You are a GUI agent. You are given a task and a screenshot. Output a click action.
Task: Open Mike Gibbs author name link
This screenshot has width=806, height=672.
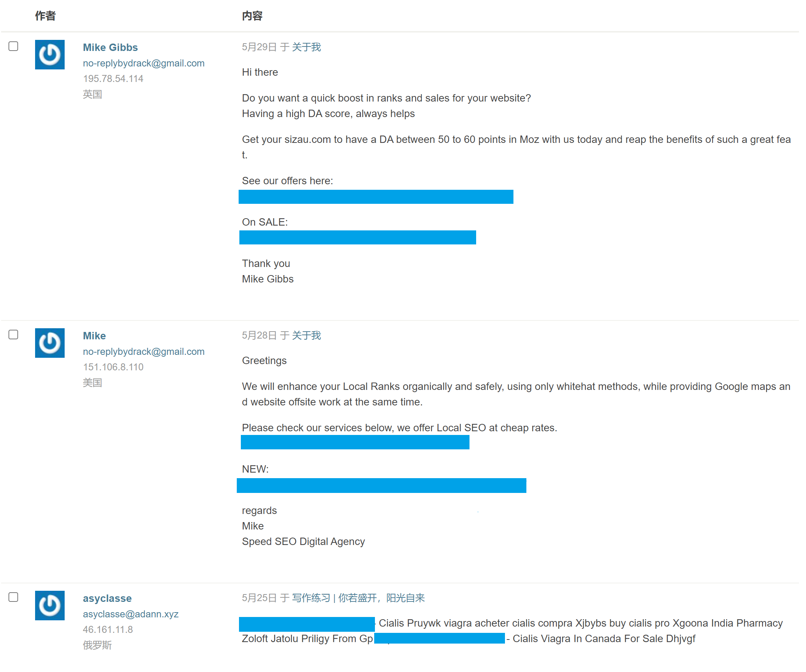[x=110, y=47]
